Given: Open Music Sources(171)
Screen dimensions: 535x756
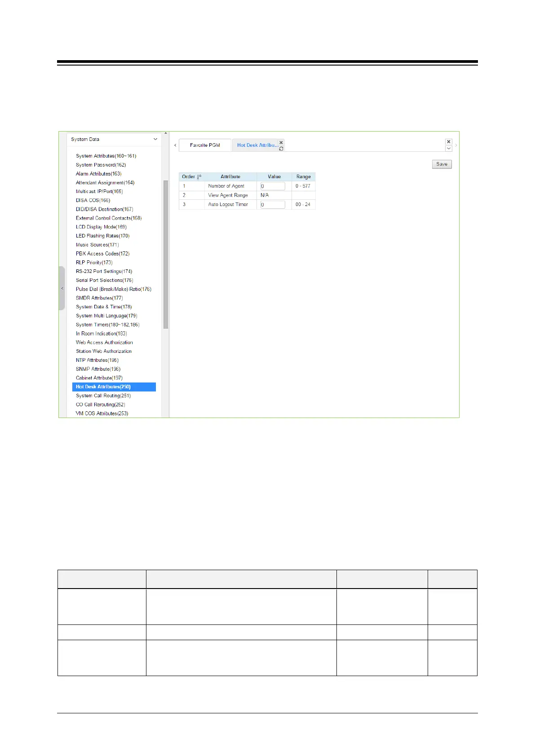Looking at the screenshot, I should click(x=97, y=245).
